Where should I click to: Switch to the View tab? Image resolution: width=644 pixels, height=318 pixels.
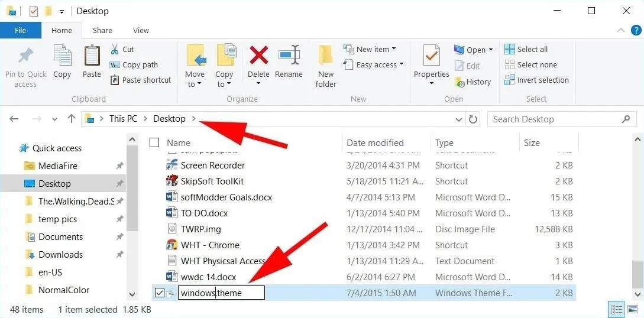(x=141, y=30)
